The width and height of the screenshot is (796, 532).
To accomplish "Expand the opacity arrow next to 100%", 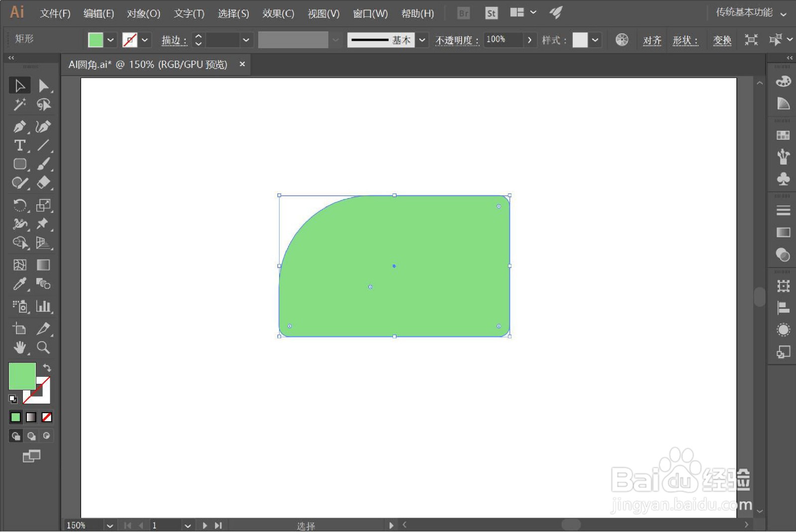I will (x=529, y=40).
